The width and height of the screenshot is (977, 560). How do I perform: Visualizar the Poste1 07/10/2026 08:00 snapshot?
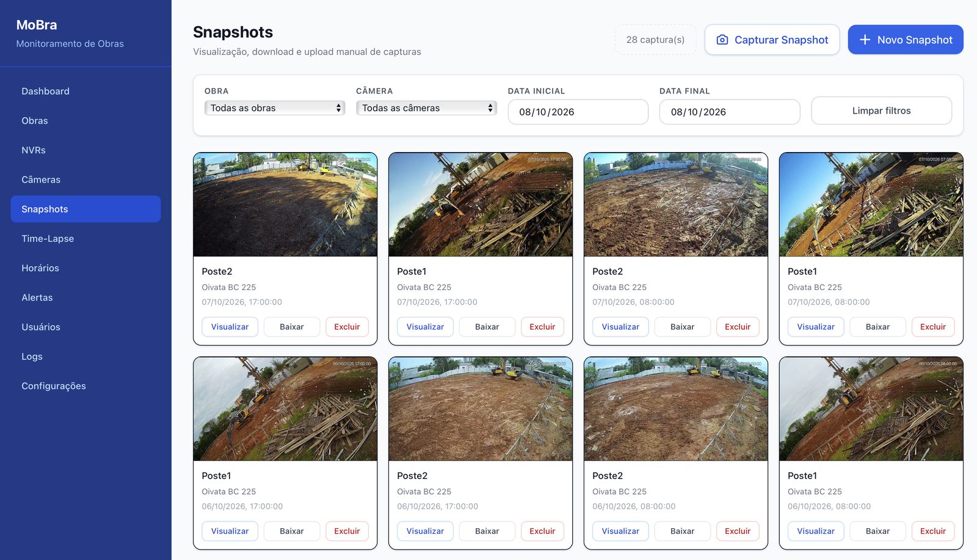pyautogui.click(x=816, y=327)
